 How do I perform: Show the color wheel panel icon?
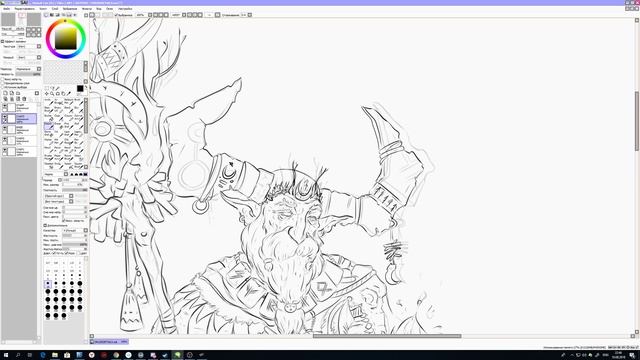(x=46, y=15)
